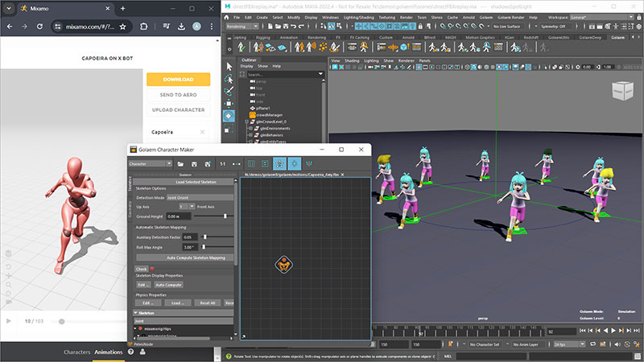
Task: Open Chrome's downloads icon
Action: tap(183, 27)
